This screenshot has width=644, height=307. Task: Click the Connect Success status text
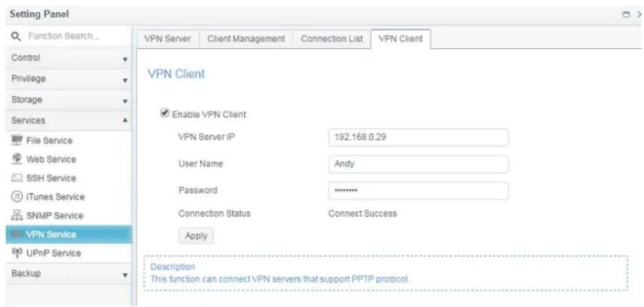pos(363,213)
